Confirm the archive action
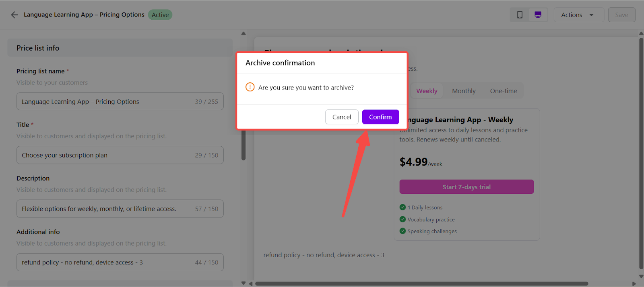This screenshot has height=287, width=644. pyautogui.click(x=380, y=117)
